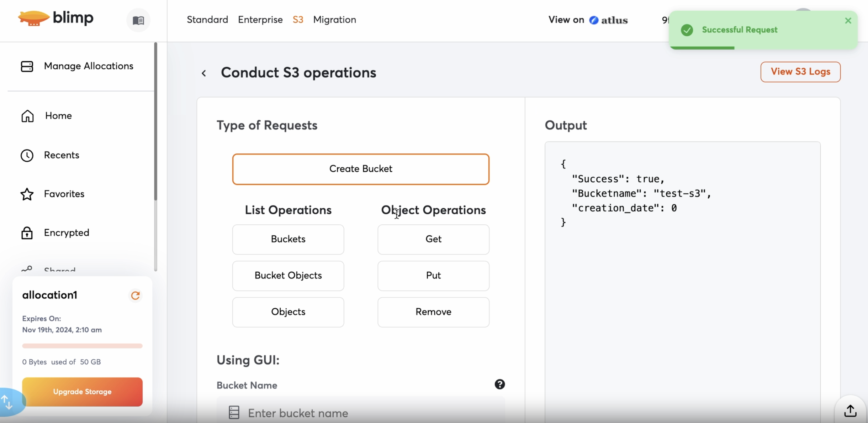Click the blimp logo icon
This screenshot has width=868, height=423.
click(x=33, y=18)
